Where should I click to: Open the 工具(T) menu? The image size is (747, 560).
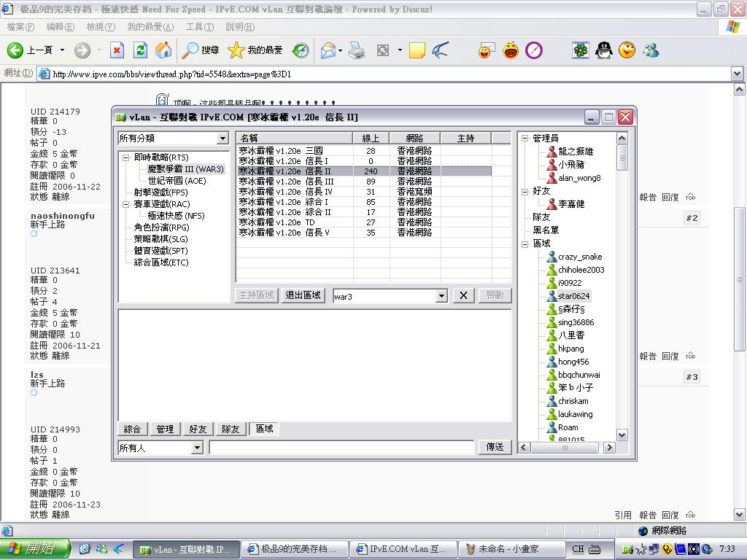tap(199, 27)
